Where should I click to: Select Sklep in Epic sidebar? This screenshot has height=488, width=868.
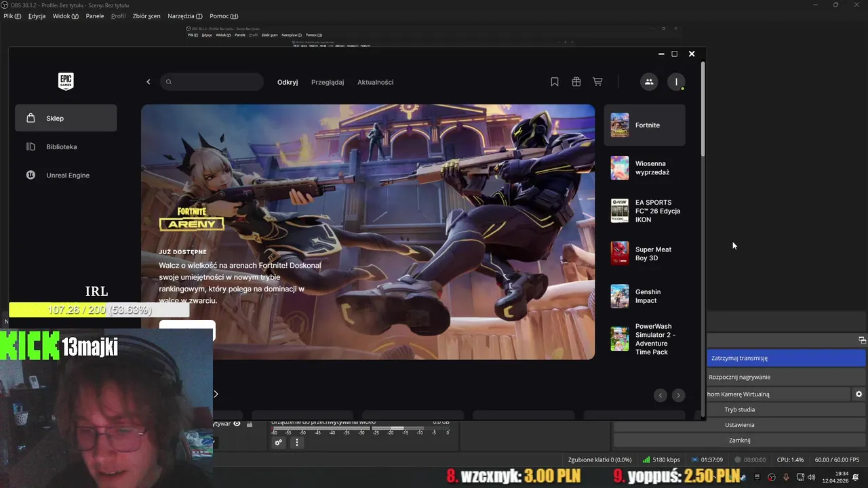click(x=66, y=118)
